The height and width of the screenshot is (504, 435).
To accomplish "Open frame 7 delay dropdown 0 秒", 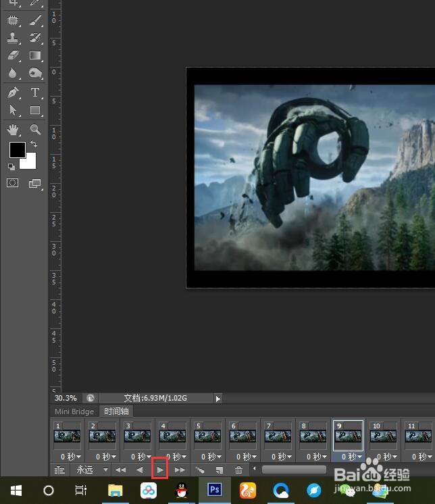I will pos(281,457).
